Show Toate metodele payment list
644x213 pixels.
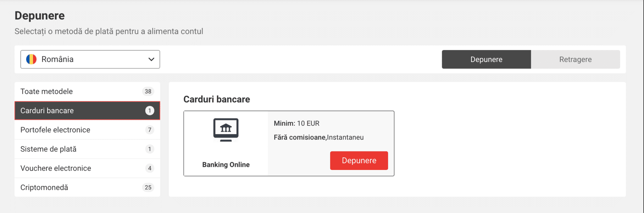point(47,91)
